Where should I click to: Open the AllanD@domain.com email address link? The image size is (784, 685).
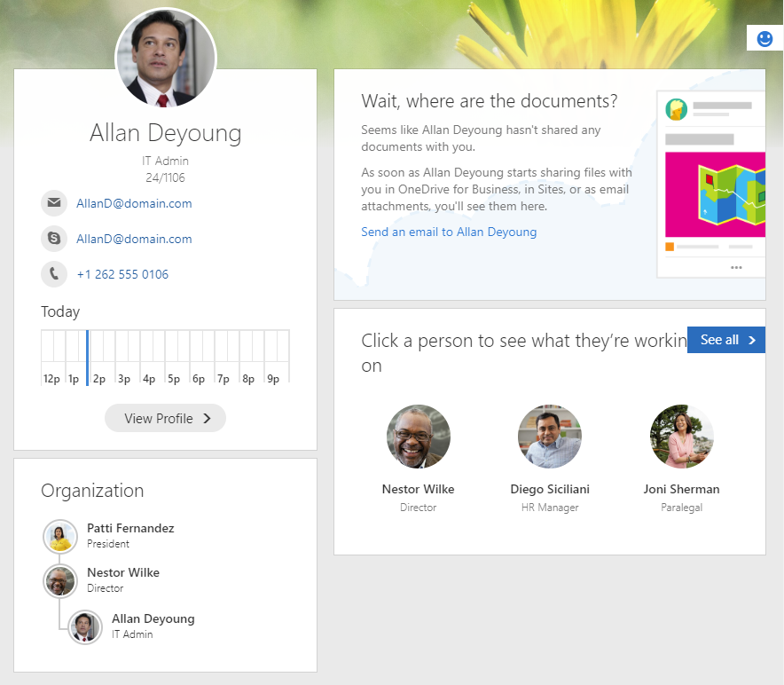pos(134,203)
